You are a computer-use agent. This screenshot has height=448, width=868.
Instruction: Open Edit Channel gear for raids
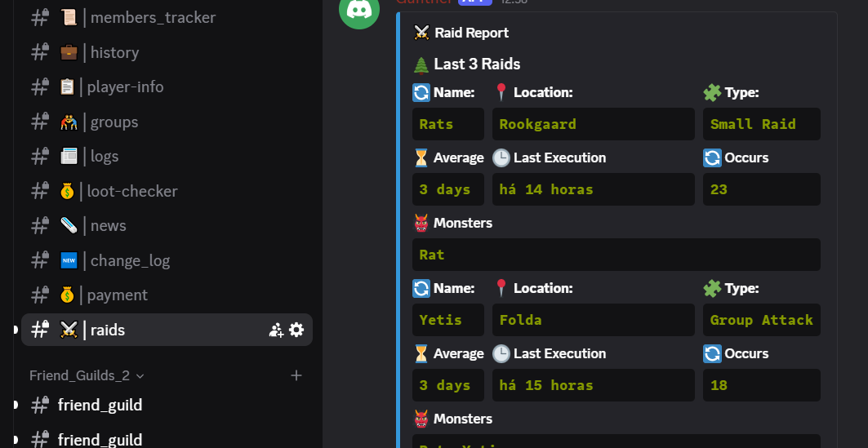(x=296, y=330)
